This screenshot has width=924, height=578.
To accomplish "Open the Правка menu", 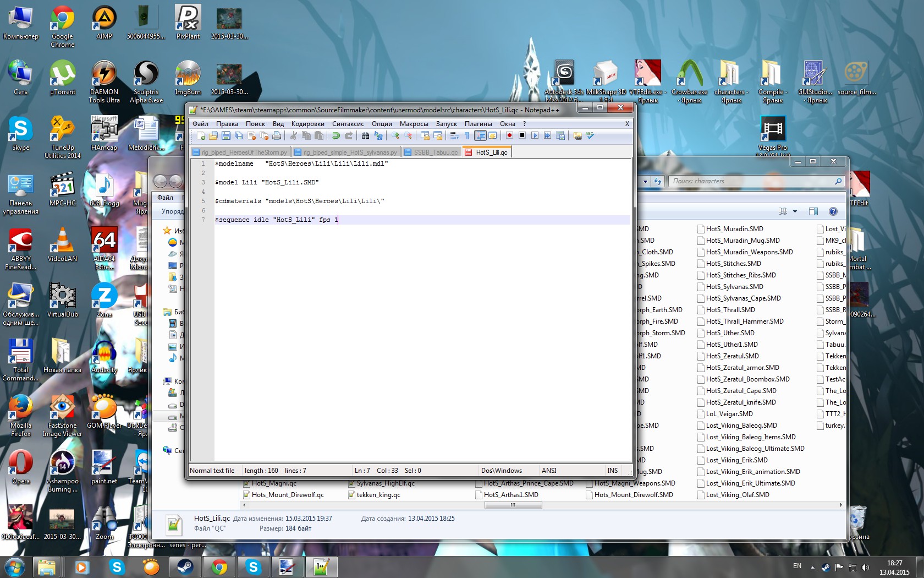I will (227, 124).
